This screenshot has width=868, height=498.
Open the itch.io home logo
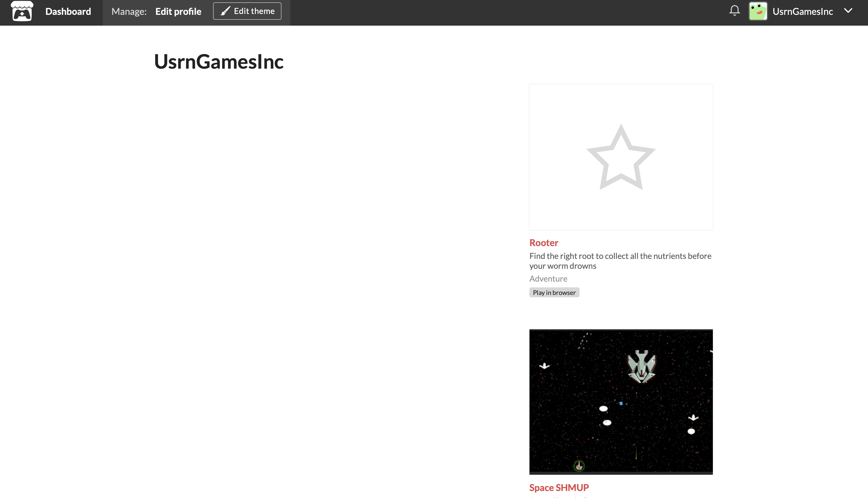tap(22, 11)
